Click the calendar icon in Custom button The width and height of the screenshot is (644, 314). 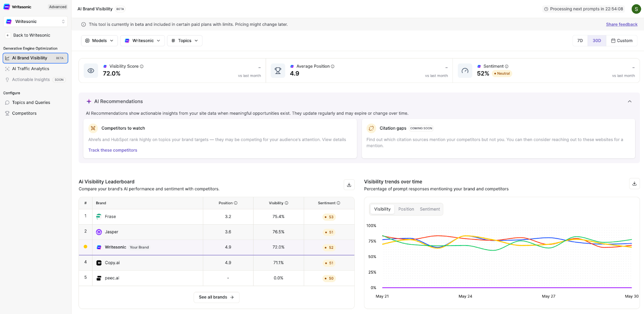[613, 41]
